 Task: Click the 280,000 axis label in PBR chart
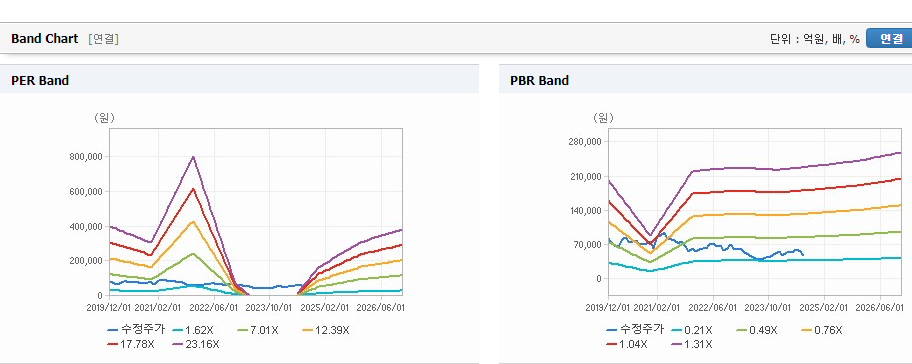pos(585,141)
